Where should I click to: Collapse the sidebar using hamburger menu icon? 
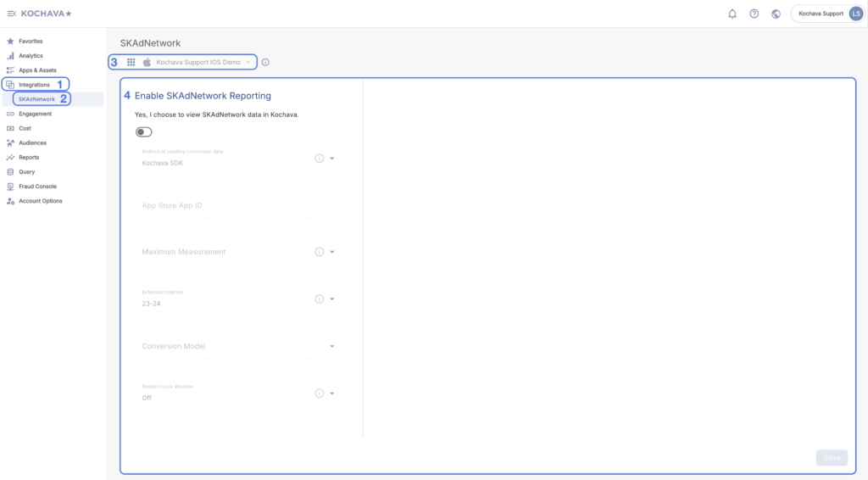(11, 14)
